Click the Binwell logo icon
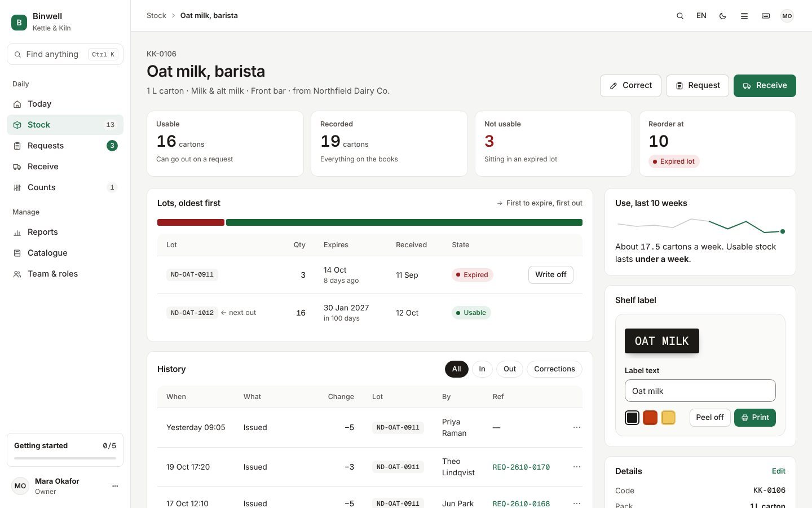Screen dimensions: 812x508 pyautogui.click(x=19, y=23)
